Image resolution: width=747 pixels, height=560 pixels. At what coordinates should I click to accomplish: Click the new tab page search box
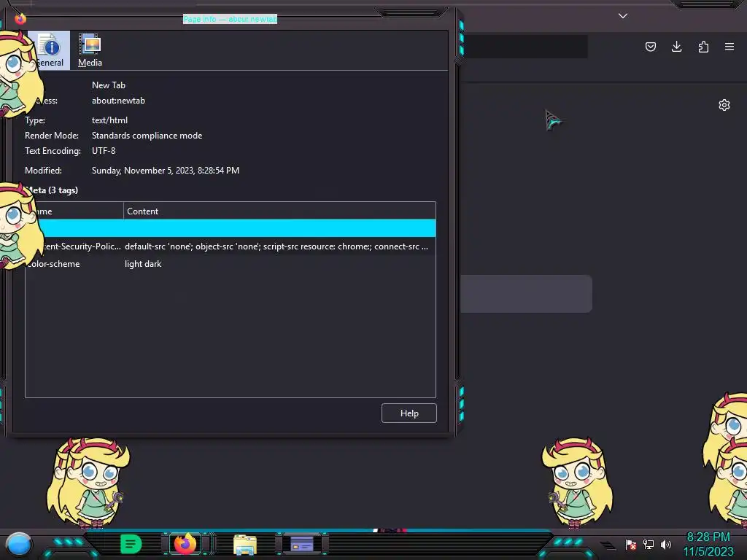tap(526, 294)
